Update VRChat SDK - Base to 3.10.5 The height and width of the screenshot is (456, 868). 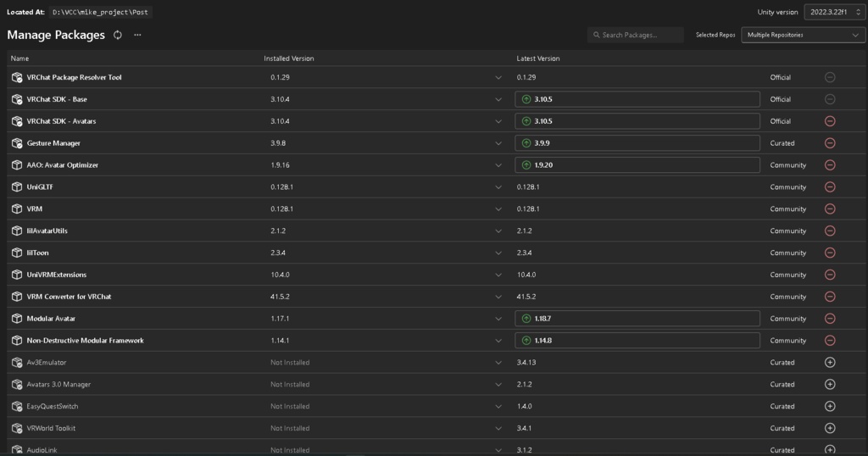(x=637, y=99)
